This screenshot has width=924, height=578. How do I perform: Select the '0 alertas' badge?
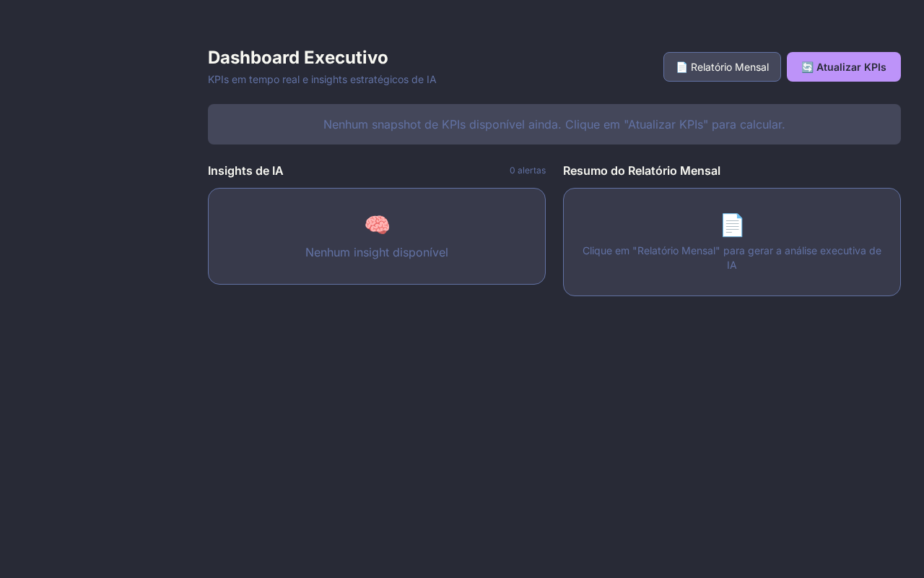coord(528,171)
